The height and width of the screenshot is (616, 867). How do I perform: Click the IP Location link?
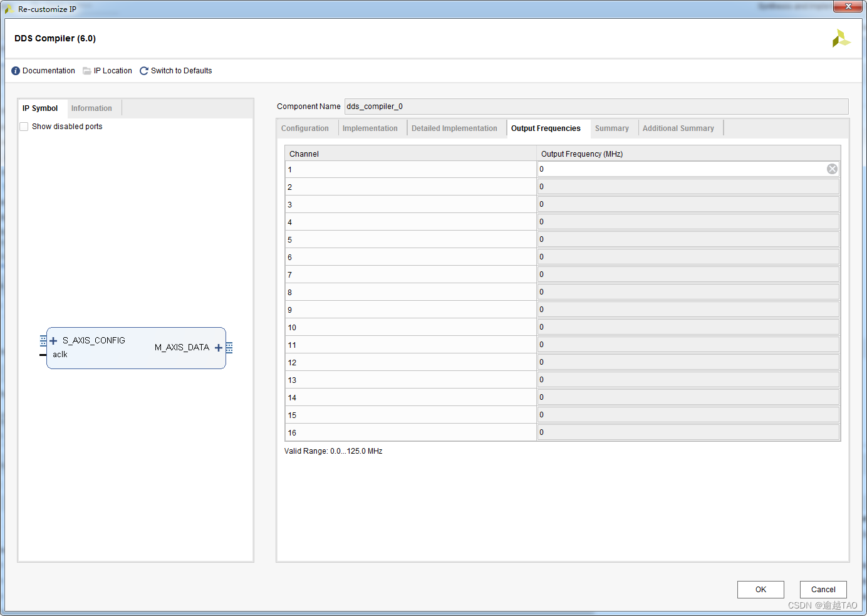[113, 71]
